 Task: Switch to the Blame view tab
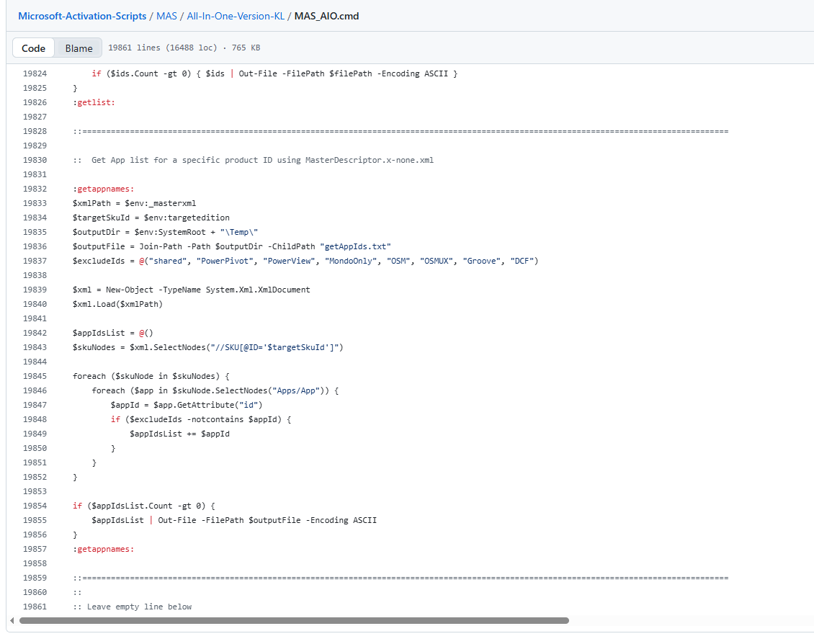tap(79, 48)
